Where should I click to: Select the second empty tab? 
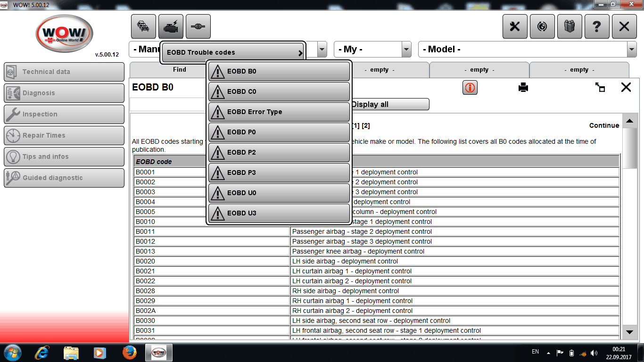point(479,70)
